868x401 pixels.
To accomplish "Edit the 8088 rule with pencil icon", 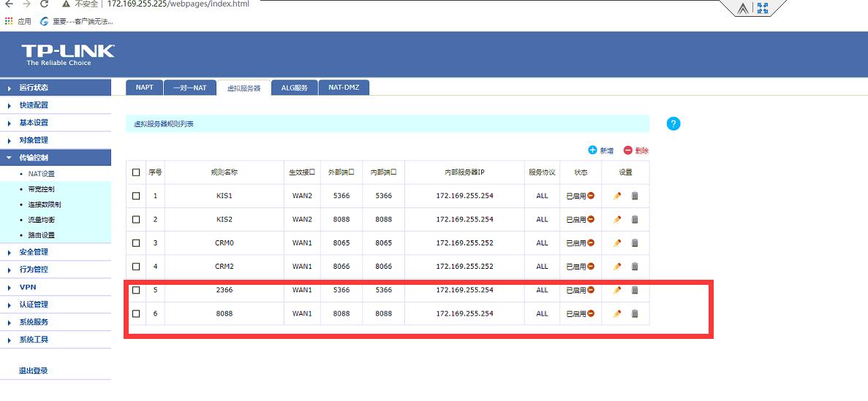I will 617,313.
